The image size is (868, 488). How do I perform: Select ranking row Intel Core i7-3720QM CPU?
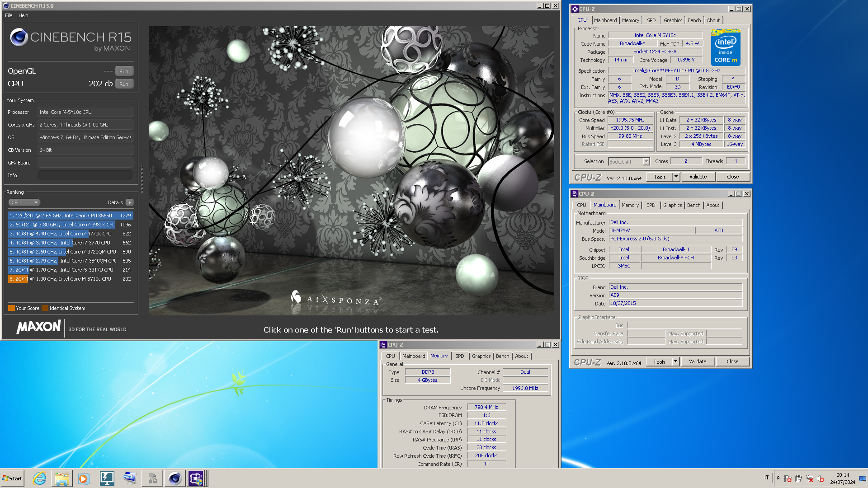(x=71, y=252)
